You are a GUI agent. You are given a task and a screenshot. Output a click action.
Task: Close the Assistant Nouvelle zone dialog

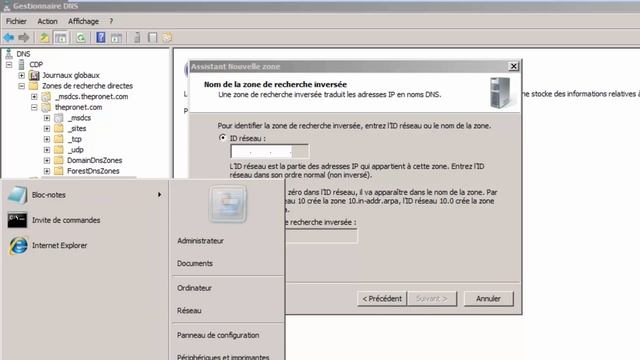[513, 66]
